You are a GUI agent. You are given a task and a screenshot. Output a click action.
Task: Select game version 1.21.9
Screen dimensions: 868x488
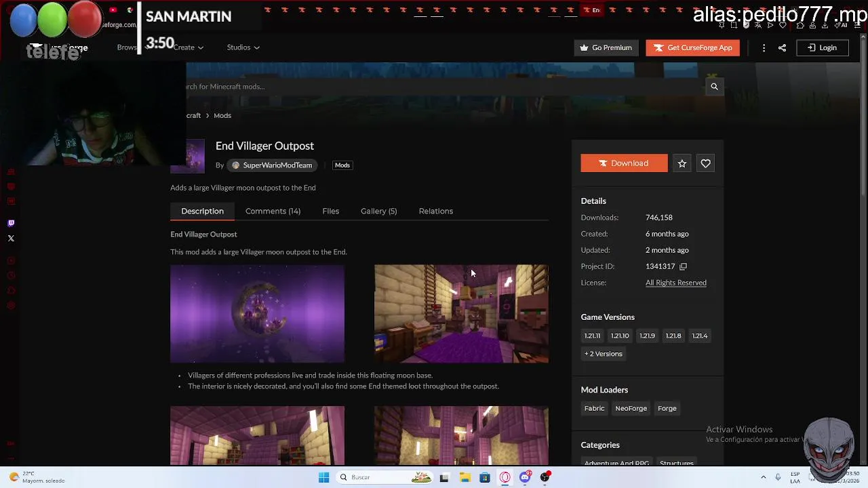(x=647, y=335)
